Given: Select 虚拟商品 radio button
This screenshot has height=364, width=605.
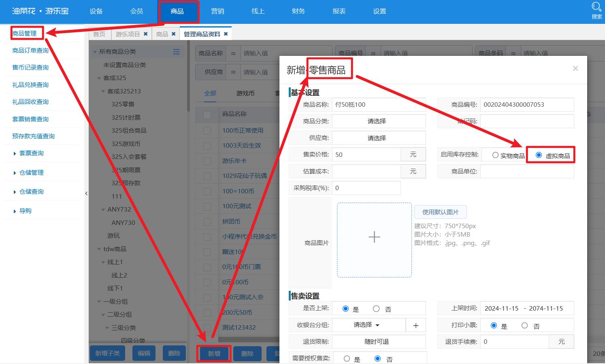Looking at the screenshot, I should coord(539,155).
